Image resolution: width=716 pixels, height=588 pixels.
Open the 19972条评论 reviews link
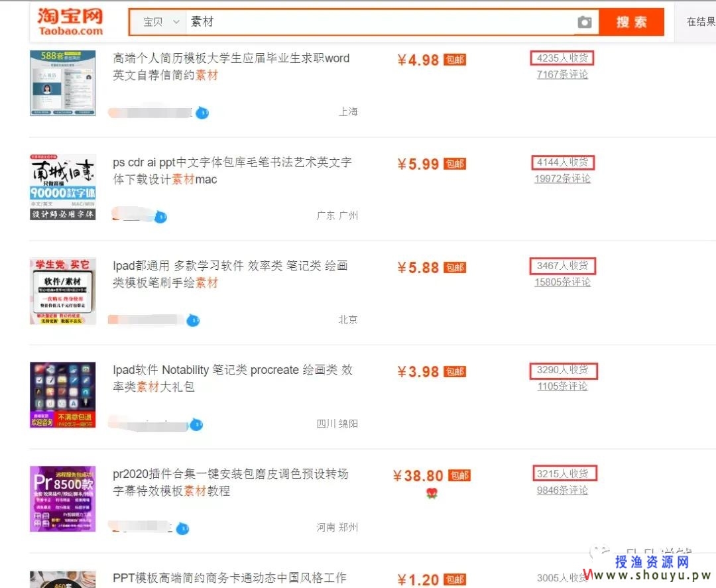[562, 178]
